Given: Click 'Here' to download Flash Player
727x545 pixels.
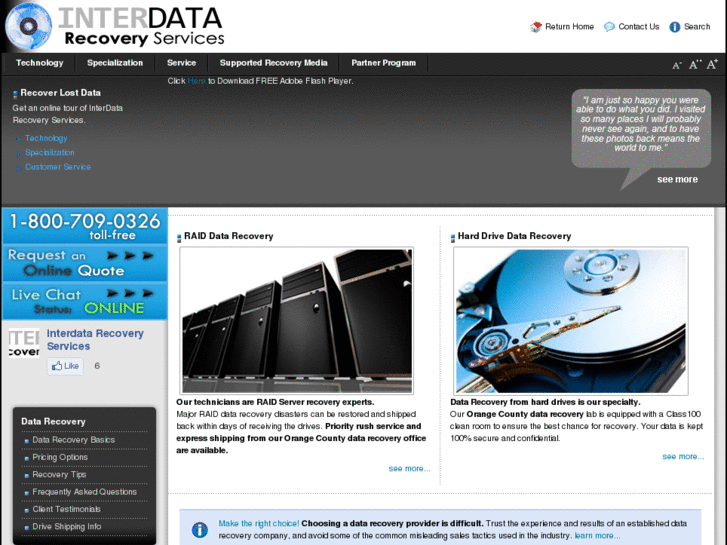Looking at the screenshot, I should tap(196, 81).
